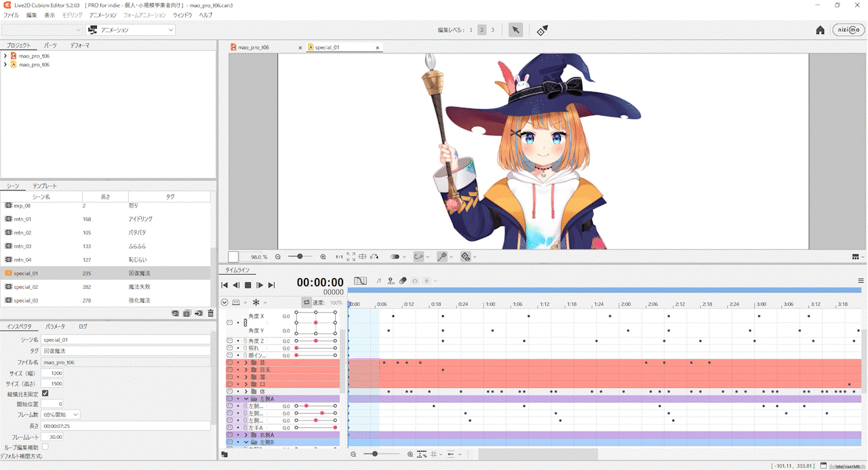Set 編集レベル to level 3
The image size is (868, 470).
click(x=492, y=29)
